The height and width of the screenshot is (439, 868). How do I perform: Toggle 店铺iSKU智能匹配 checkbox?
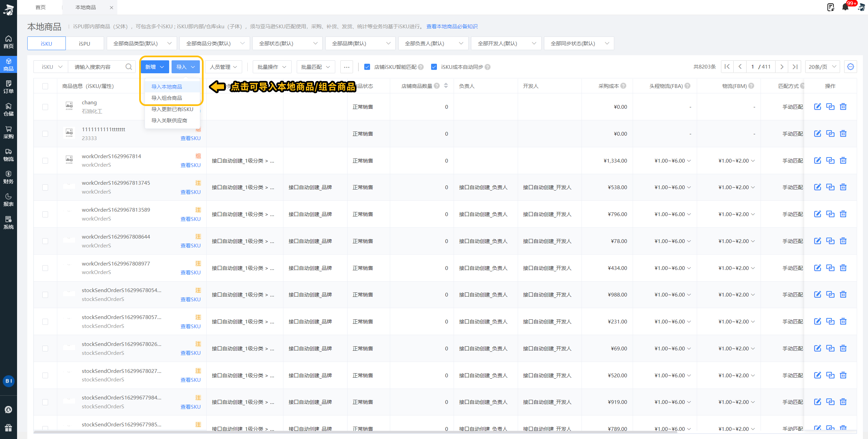pyautogui.click(x=367, y=67)
